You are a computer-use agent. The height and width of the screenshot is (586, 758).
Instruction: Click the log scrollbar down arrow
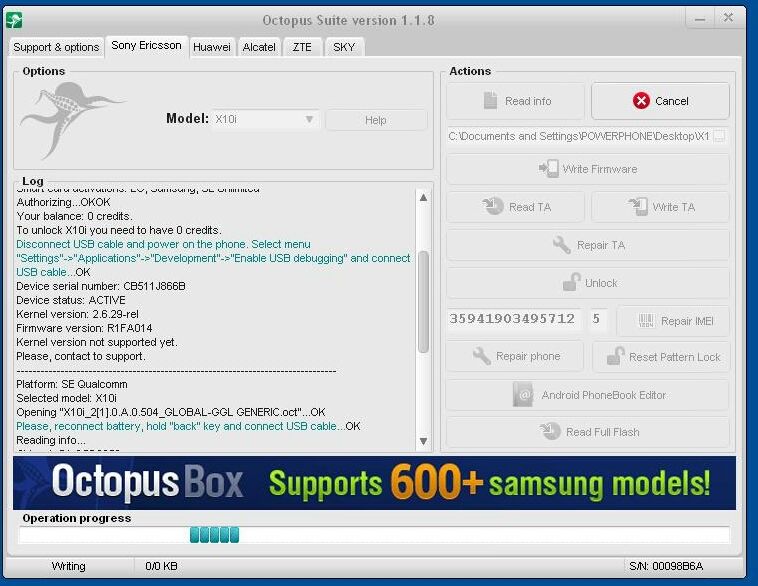(423, 440)
